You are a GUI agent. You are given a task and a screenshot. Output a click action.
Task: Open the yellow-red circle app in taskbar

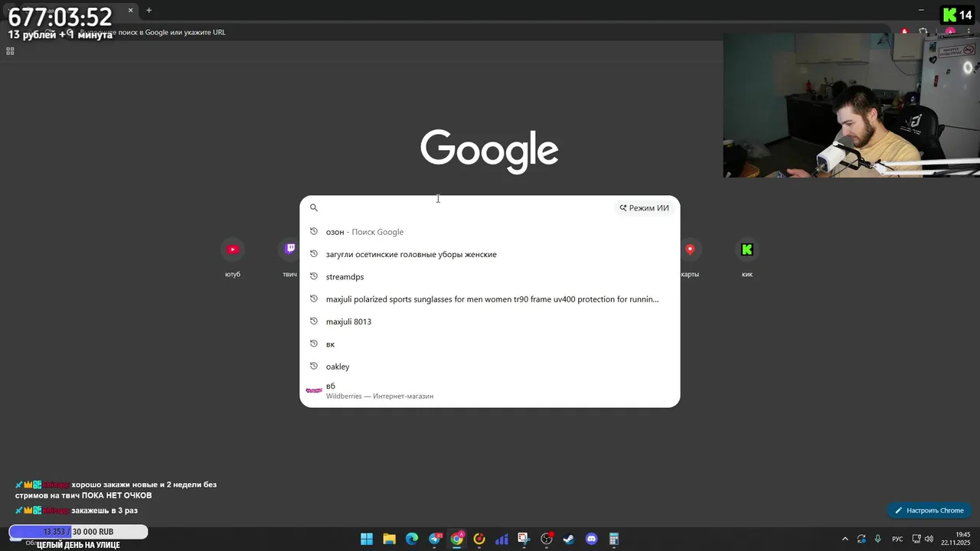point(479,539)
